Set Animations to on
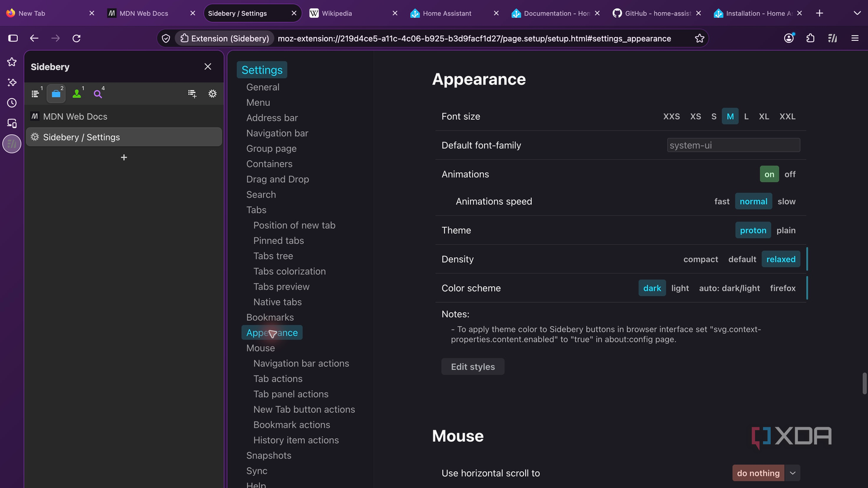868x488 pixels. coord(769,174)
